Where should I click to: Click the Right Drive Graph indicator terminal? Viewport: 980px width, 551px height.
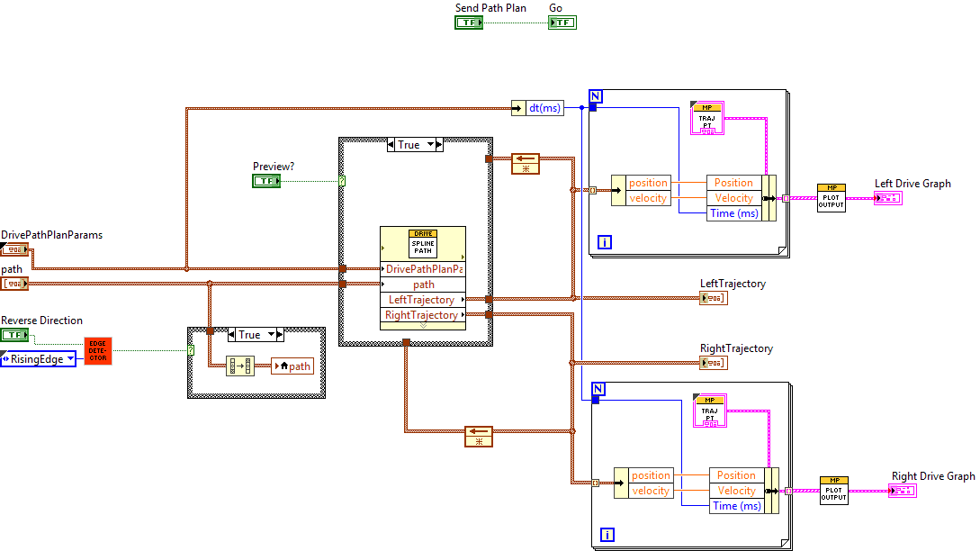(902, 491)
